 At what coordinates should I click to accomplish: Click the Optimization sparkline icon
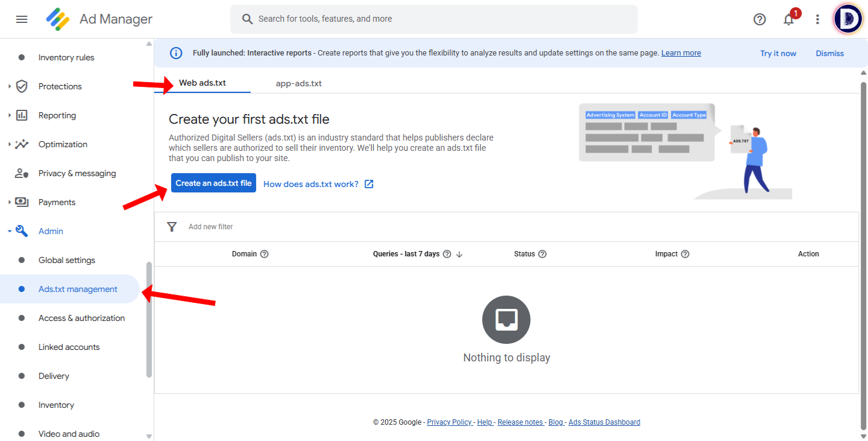point(22,144)
